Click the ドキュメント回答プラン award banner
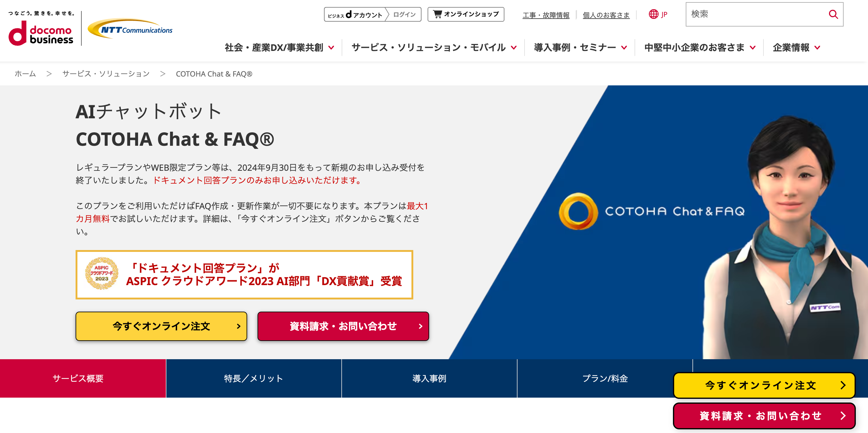Image resolution: width=868 pixels, height=433 pixels. (244, 274)
